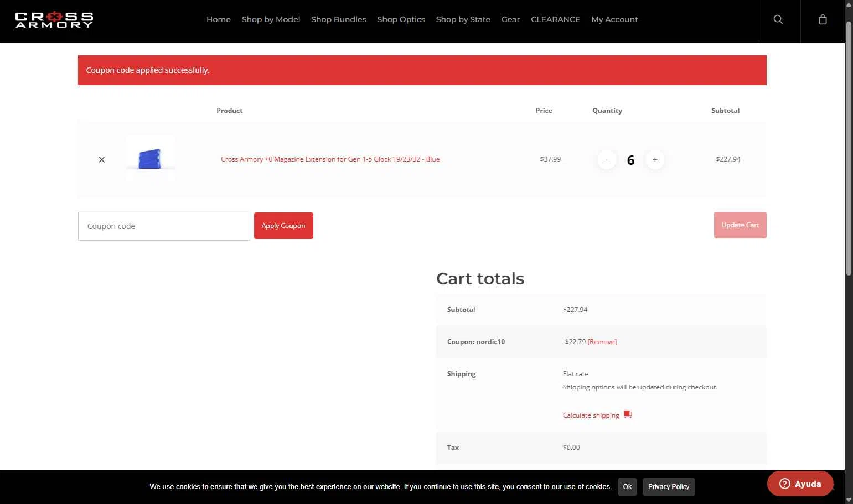This screenshot has height=504, width=853.
Task: Open the My Account menu item
Action: pos(614,19)
